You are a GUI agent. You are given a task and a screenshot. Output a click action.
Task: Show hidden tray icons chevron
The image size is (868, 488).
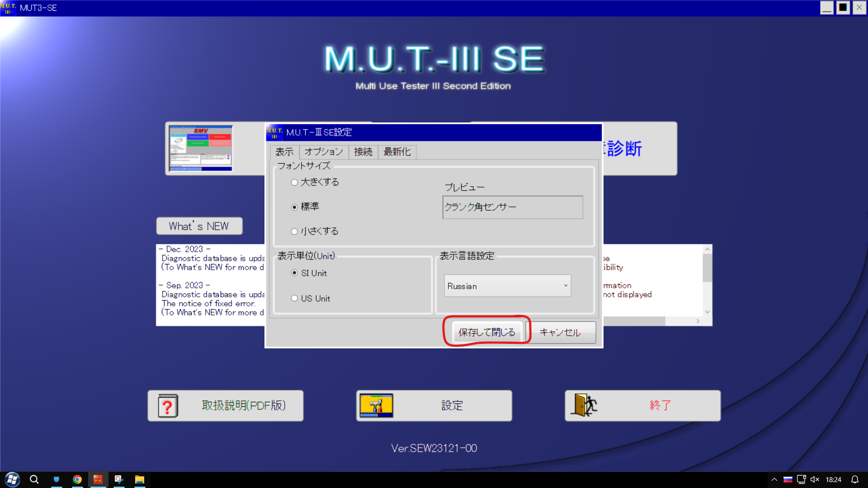tap(774, 479)
